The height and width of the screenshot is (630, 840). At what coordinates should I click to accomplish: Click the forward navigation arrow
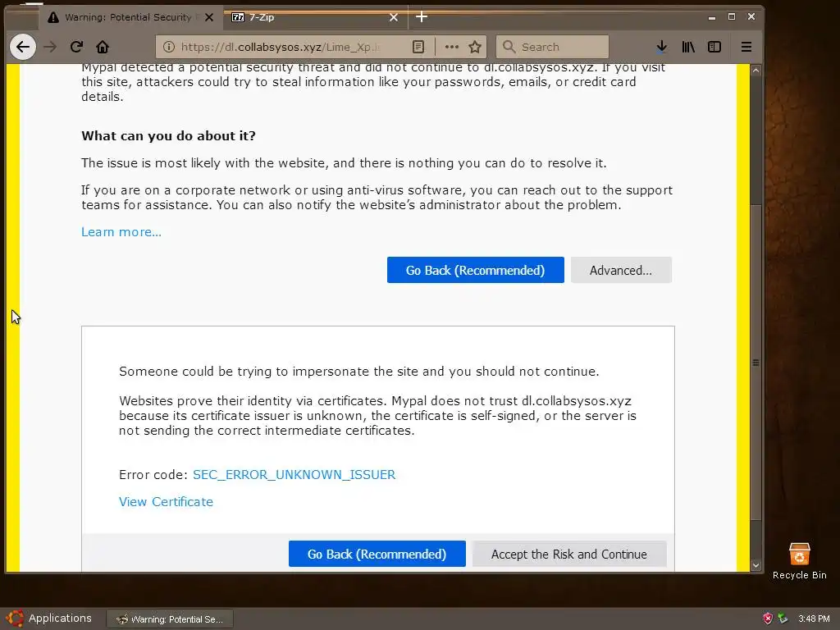click(50, 47)
